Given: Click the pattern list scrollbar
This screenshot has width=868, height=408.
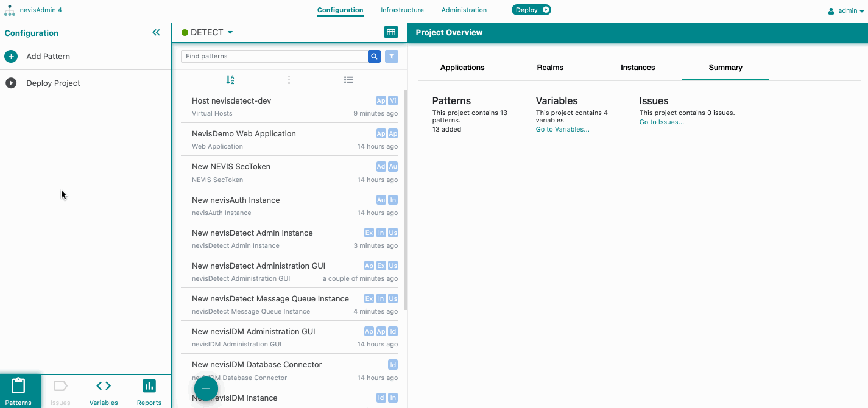Looking at the screenshot, I should click(x=404, y=201).
